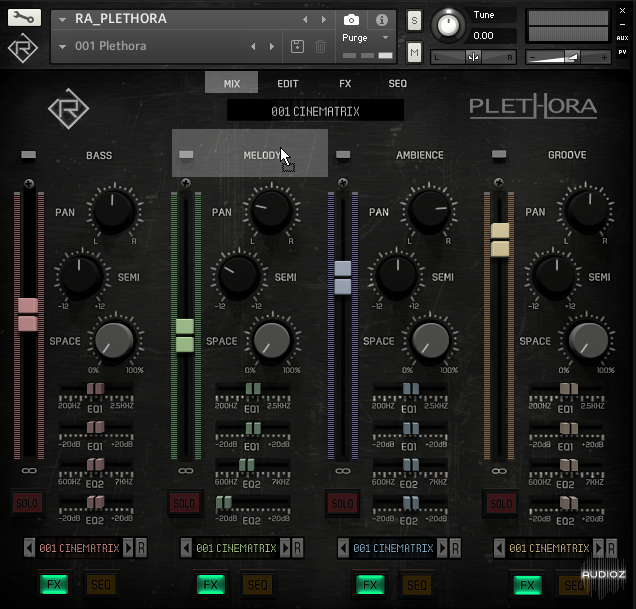Open instrument edit mode with wrench icon
The image size is (636, 609).
click(x=24, y=17)
